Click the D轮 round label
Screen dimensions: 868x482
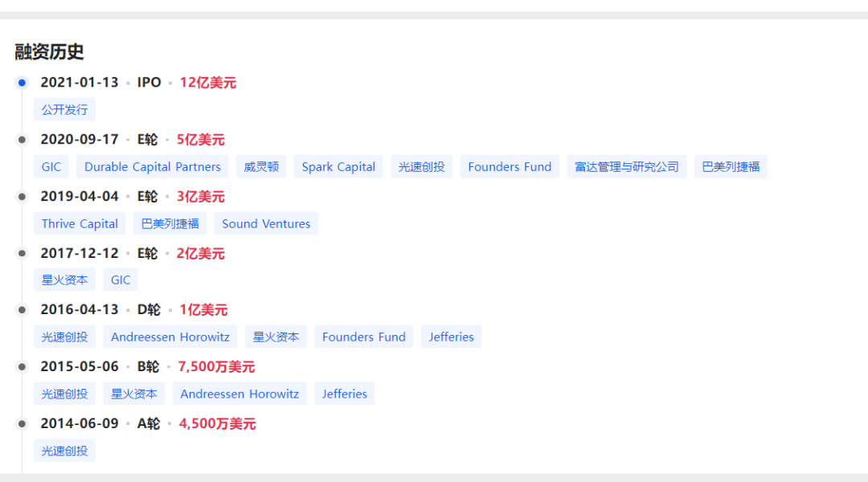point(149,310)
